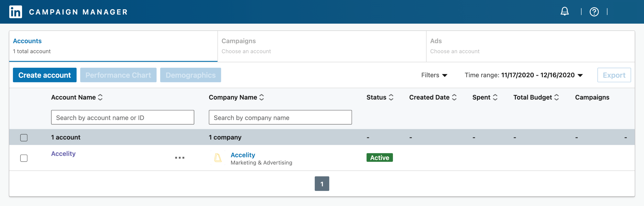Open the Demographics button
The height and width of the screenshot is (206, 644).
tap(191, 75)
